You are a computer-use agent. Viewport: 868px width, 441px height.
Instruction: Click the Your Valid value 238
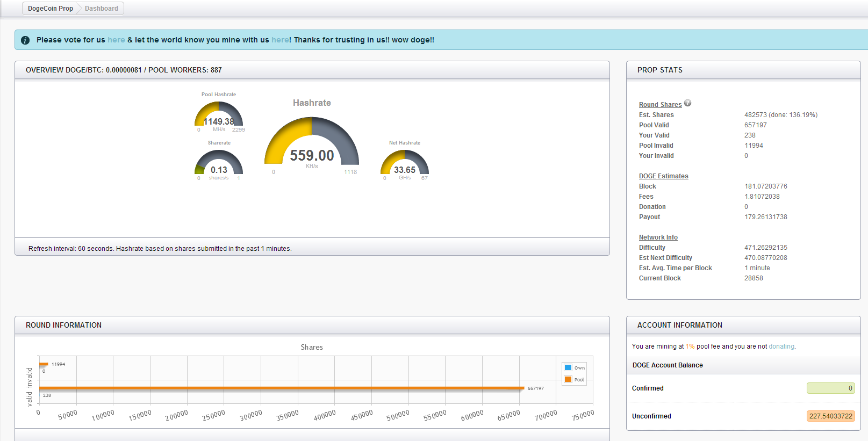(750, 135)
